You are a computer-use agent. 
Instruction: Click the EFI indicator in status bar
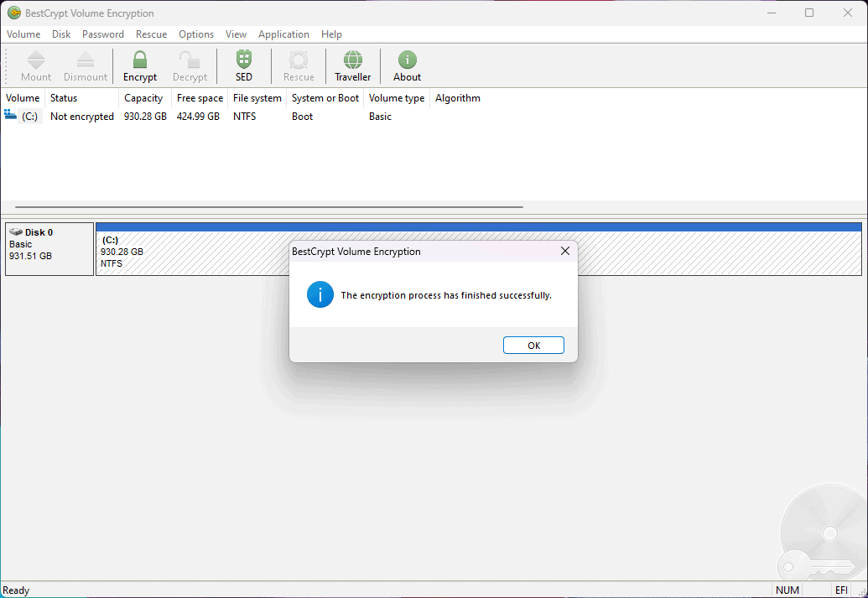[x=841, y=590]
